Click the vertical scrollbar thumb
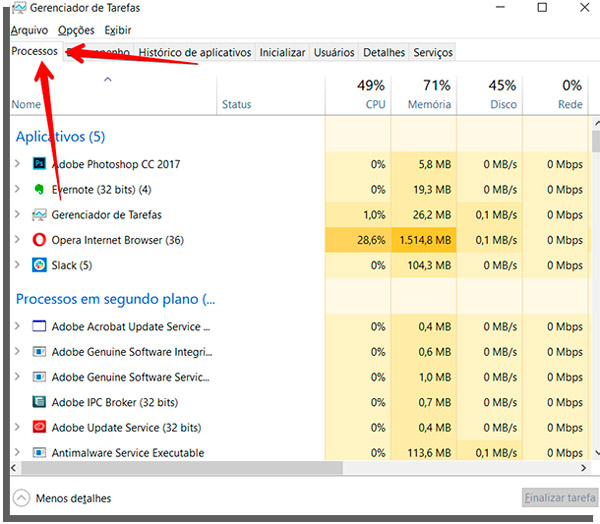 pyautogui.click(x=596, y=141)
